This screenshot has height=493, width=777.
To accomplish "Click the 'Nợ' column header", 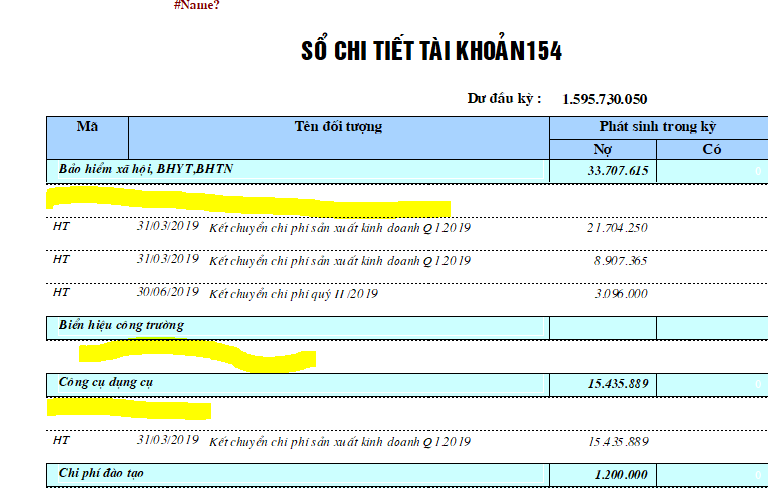I will click(x=603, y=149).
